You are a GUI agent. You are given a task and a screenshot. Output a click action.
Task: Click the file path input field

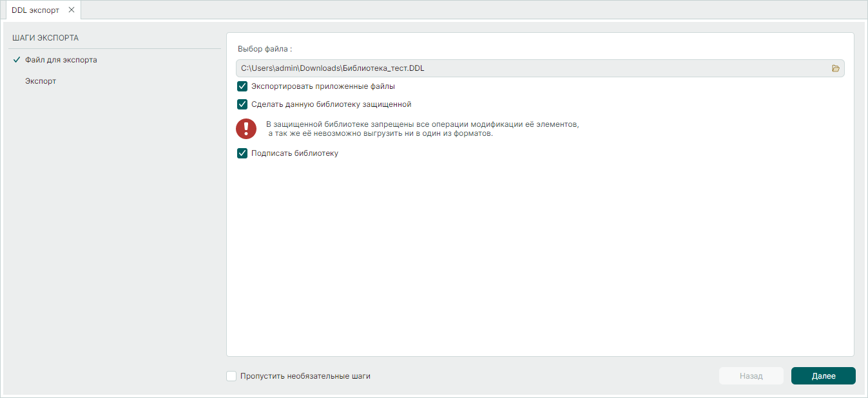pyautogui.click(x=540, y=68)
